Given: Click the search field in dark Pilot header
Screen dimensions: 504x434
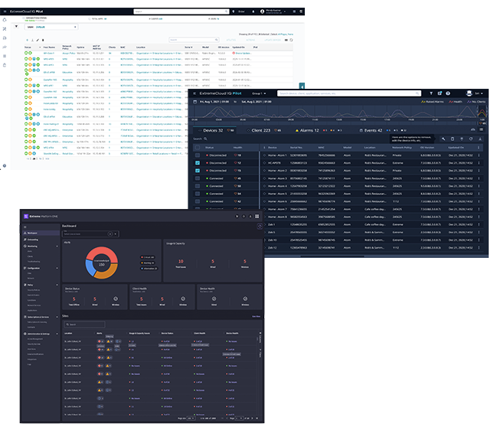Looking at the screenshot, I should (x=349, y=93).
